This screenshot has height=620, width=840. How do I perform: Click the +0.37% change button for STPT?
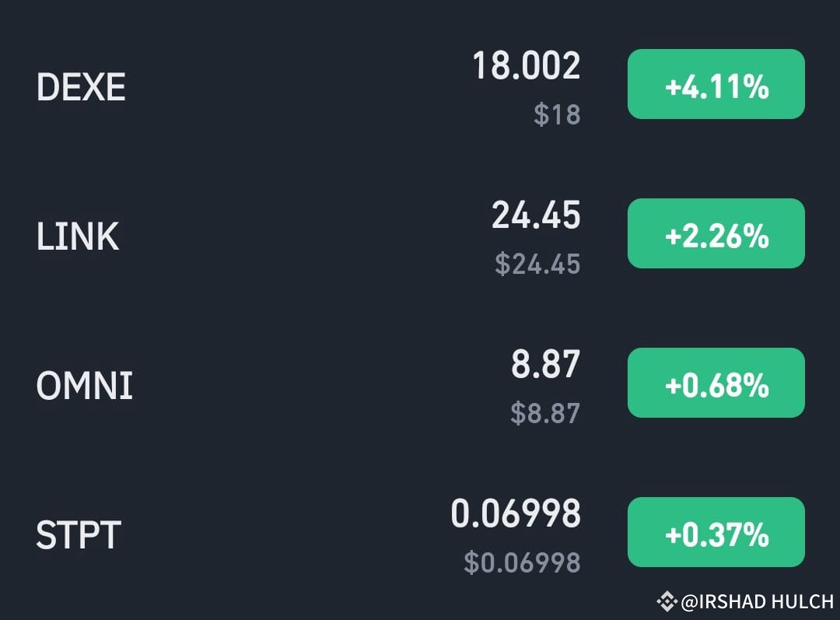[716, 532]
